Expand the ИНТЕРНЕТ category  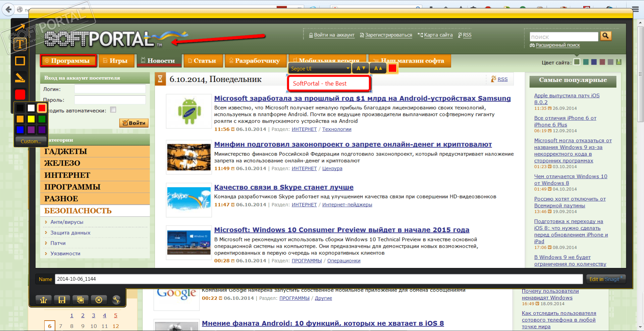coord(95,175)
